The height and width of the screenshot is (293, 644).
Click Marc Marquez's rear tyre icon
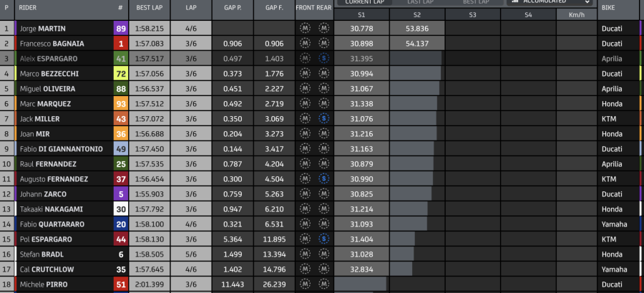coord(323,104)
